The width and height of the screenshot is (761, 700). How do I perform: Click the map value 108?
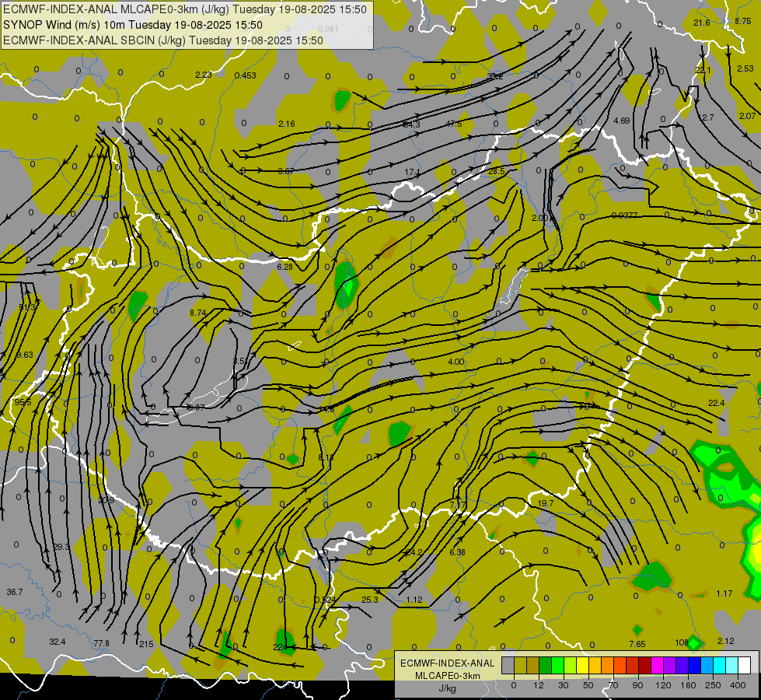[x=682, y=642]
